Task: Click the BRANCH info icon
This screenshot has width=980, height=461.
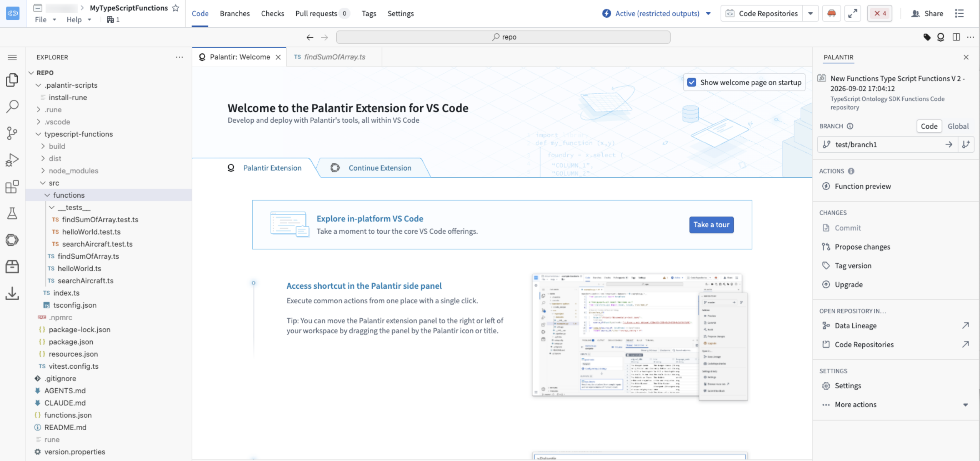Action: point(850,126)
